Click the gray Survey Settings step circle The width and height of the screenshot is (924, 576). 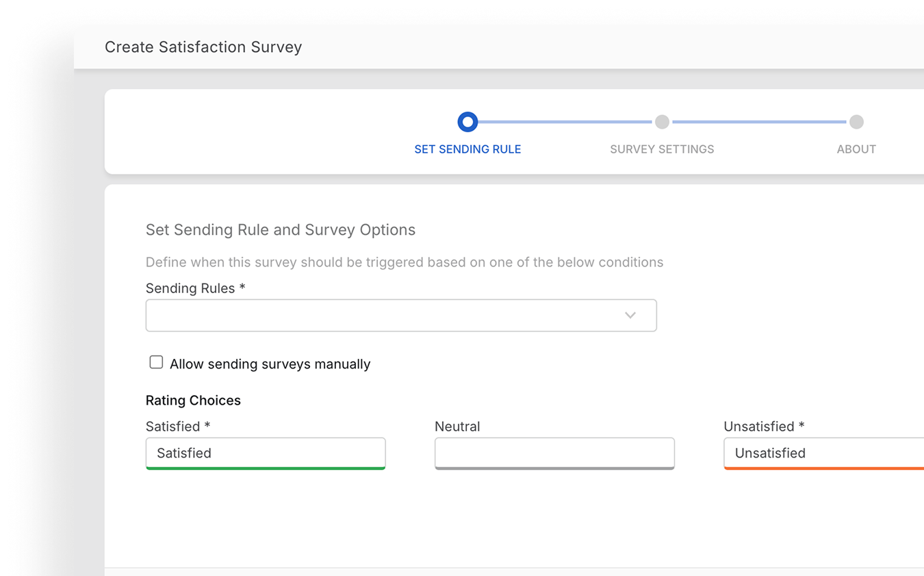tap(662, 122)
